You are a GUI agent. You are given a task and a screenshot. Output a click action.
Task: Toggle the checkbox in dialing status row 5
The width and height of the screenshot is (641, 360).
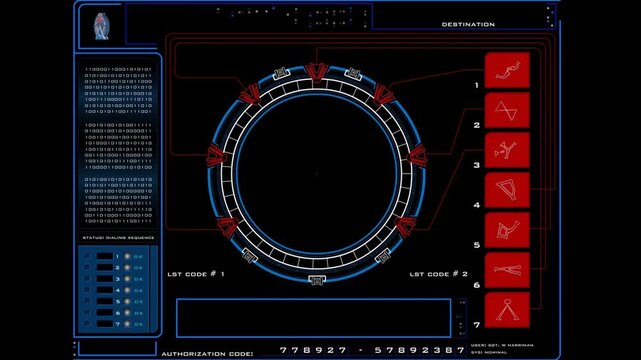coord(87,301)
